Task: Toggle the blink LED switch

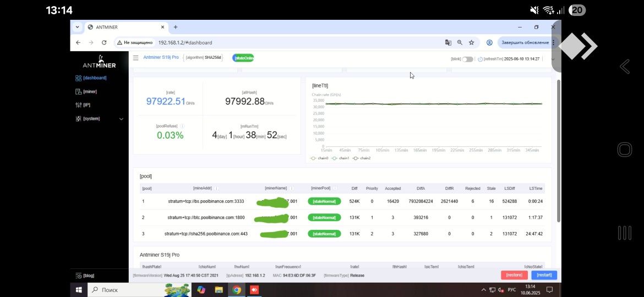Action: [467, 59]
